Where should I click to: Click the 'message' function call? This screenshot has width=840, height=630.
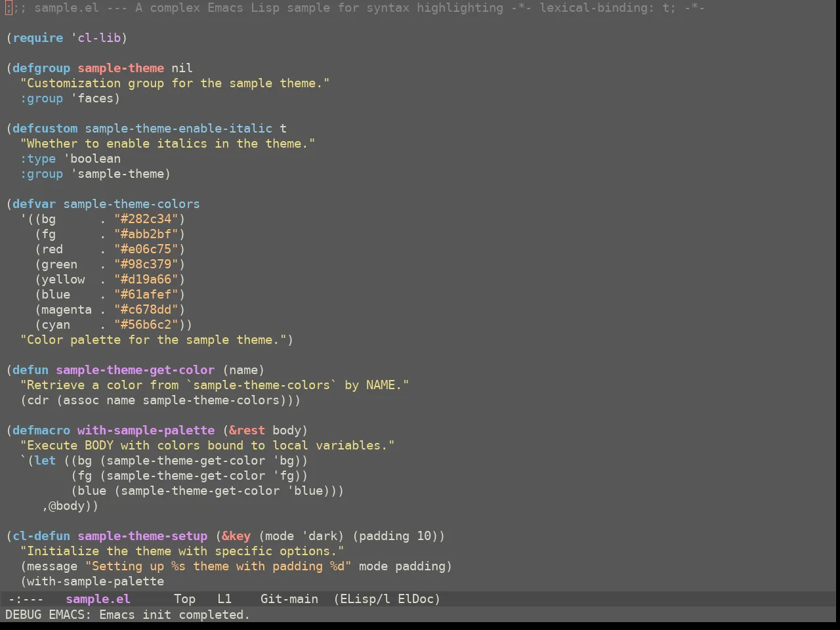(x=52, y=566)
